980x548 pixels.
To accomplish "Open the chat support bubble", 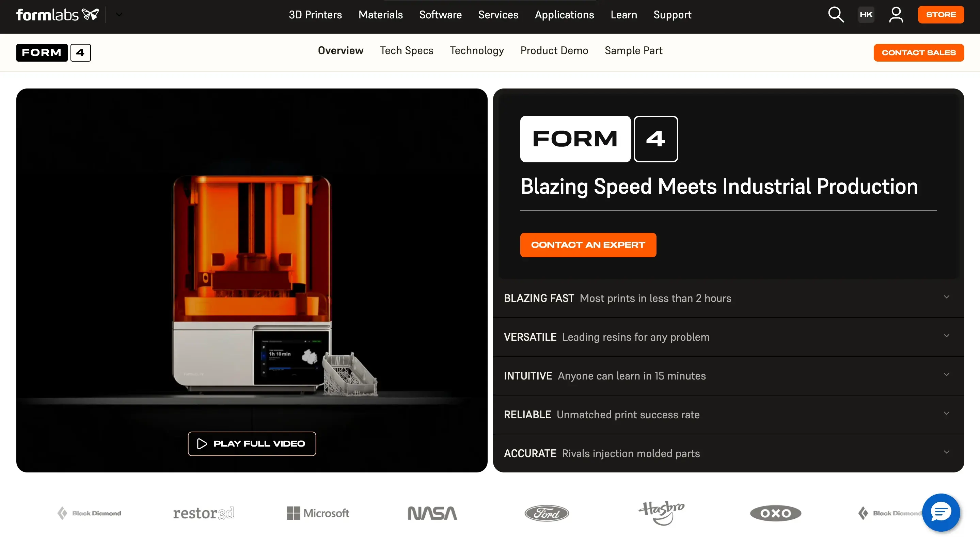I will 941,513.
